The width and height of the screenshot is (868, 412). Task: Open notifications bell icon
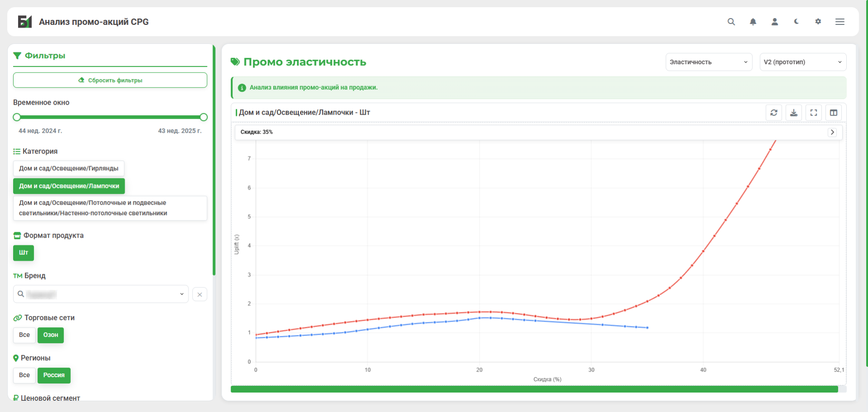tap(753, 22)
